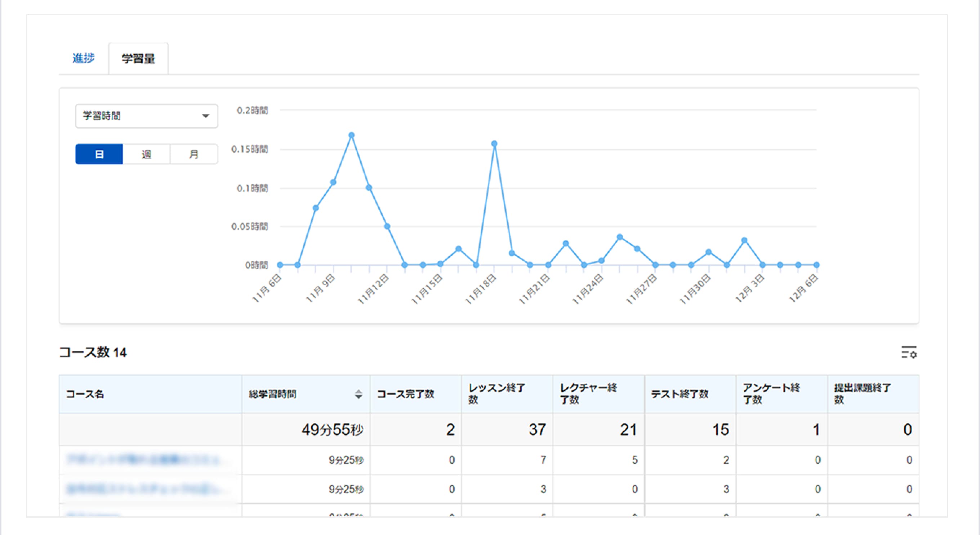Click the コース名 column header

click(x=85, y=394)
